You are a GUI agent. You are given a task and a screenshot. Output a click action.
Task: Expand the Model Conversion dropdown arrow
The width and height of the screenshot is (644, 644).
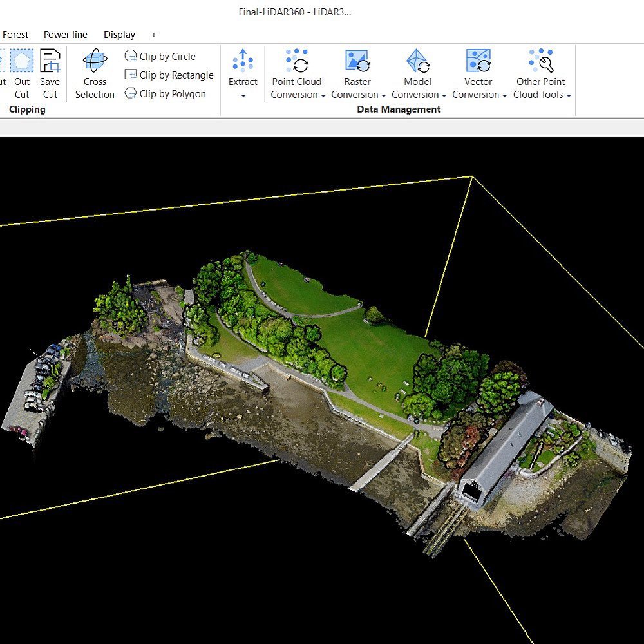[x=444, y=96]
